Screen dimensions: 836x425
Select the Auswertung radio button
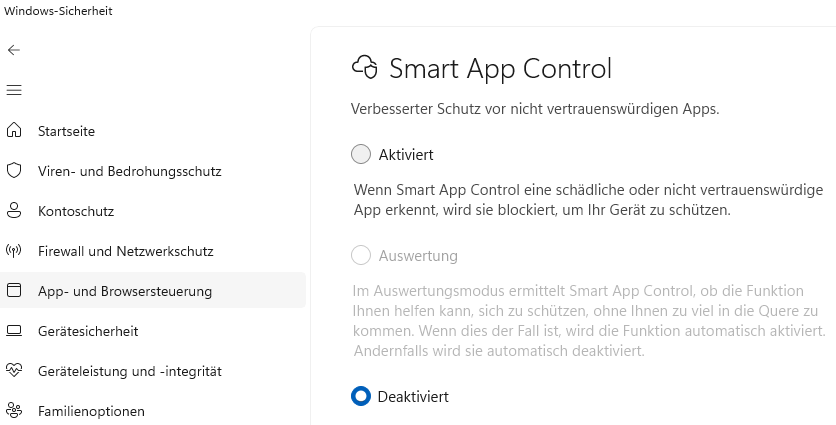(361, 256)
